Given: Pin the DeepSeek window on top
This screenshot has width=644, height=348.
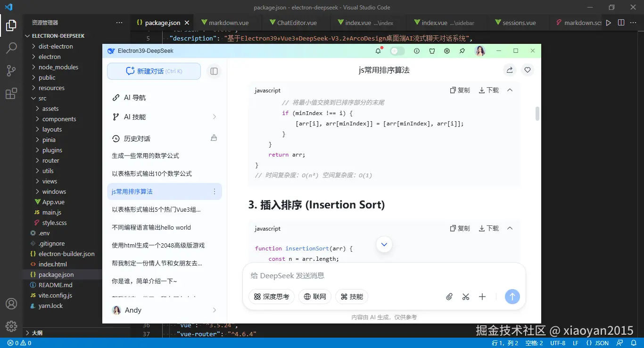Looking at the screenshot, I should click(x=462, y=51).
